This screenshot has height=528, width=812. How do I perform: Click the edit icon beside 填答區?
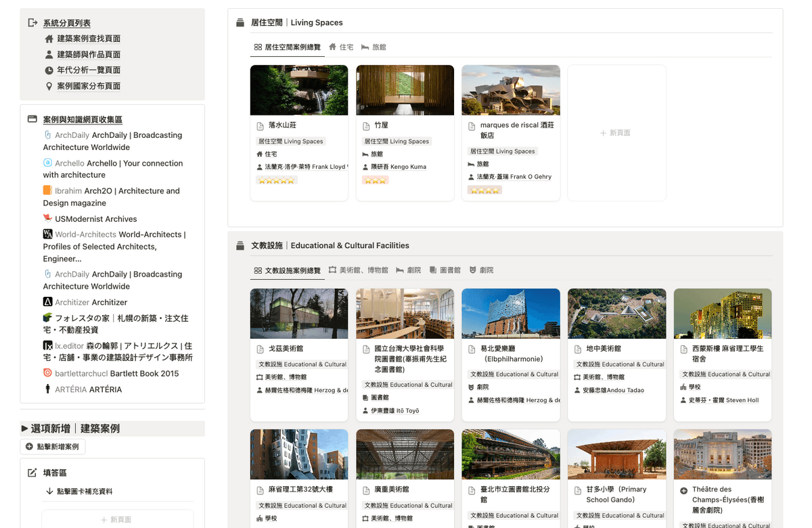point(32,473)
